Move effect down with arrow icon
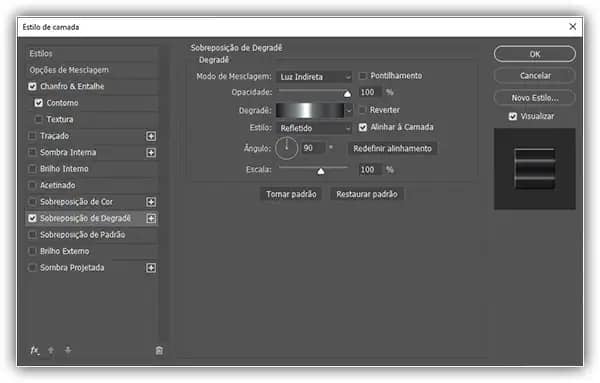The width and height of the screenshot is (600, 383). 68,350
